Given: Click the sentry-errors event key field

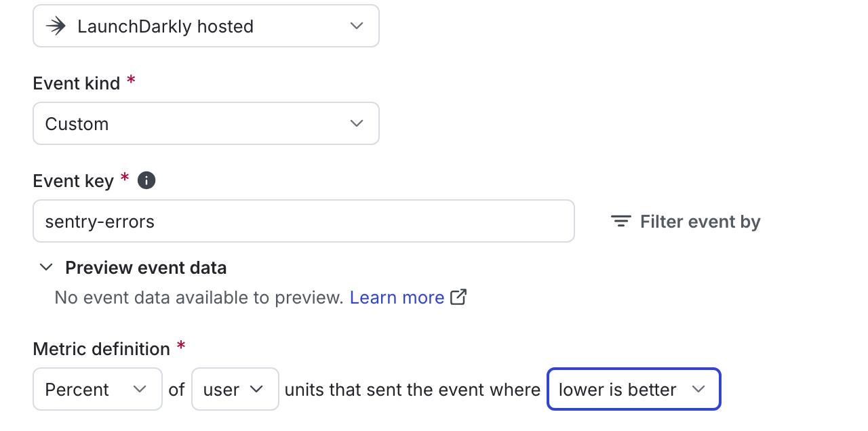Looking at the screenshot, I should [304, 221].
